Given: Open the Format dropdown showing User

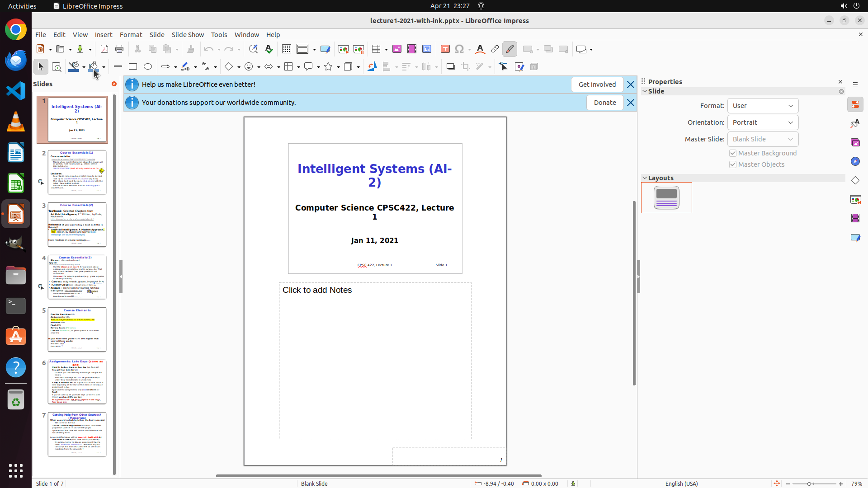Looking at the screenshot, I should pyautogui.click(x=763, y=106).
